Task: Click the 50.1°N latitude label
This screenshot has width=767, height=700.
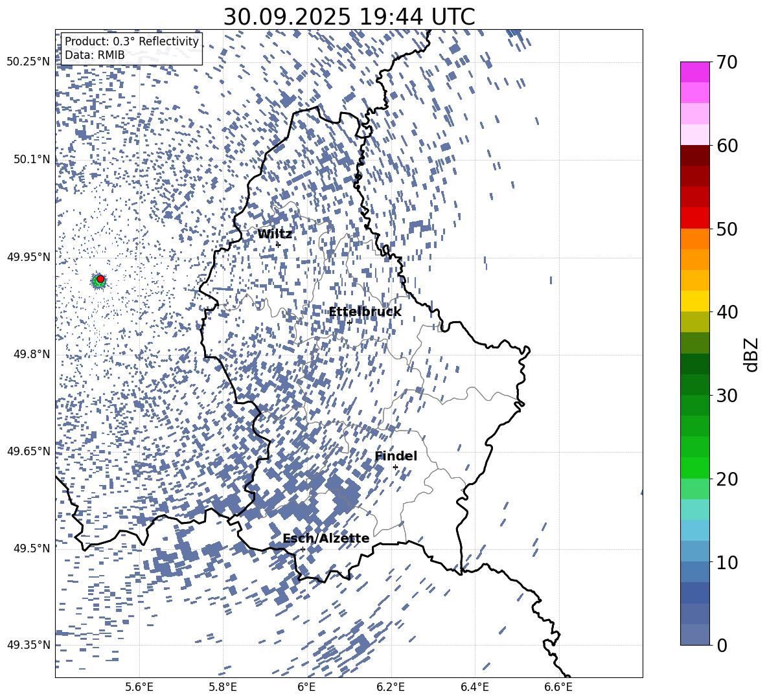Action: pos(32,159)
